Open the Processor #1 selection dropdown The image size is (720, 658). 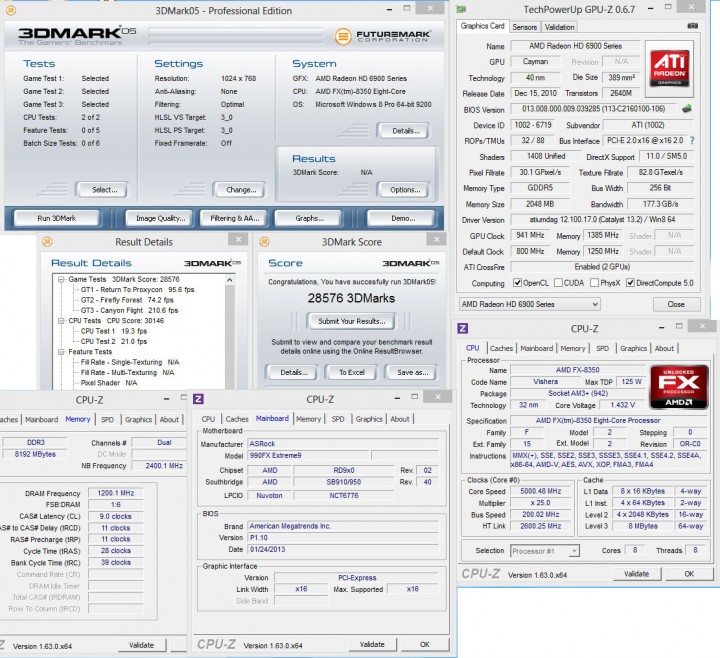pyautogui.click(x=545, y=551)
